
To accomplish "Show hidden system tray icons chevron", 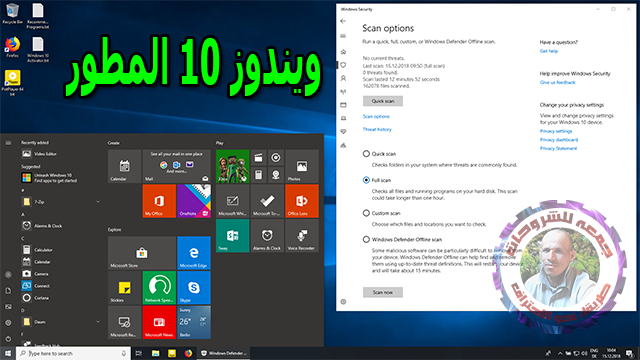I will [560, 353].
